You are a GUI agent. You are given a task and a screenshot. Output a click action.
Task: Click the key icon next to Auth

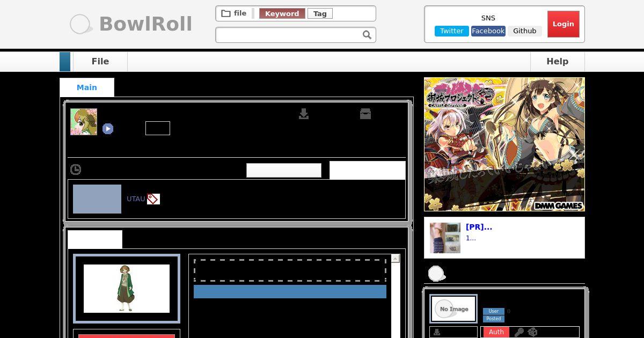[x=519, y=332]
